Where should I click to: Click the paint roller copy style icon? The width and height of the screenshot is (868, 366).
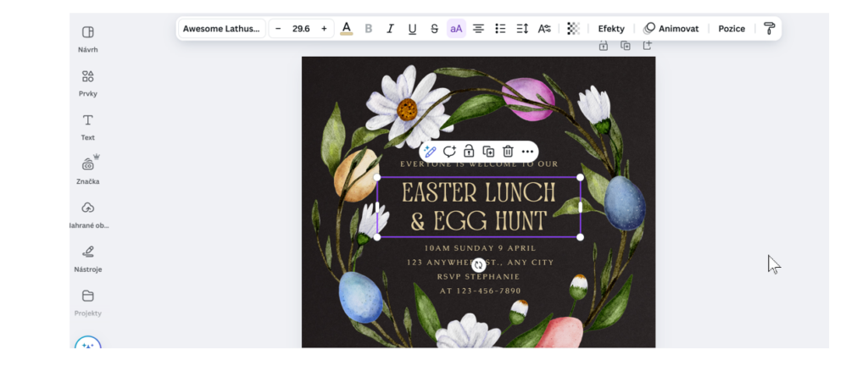pos(769,29)
